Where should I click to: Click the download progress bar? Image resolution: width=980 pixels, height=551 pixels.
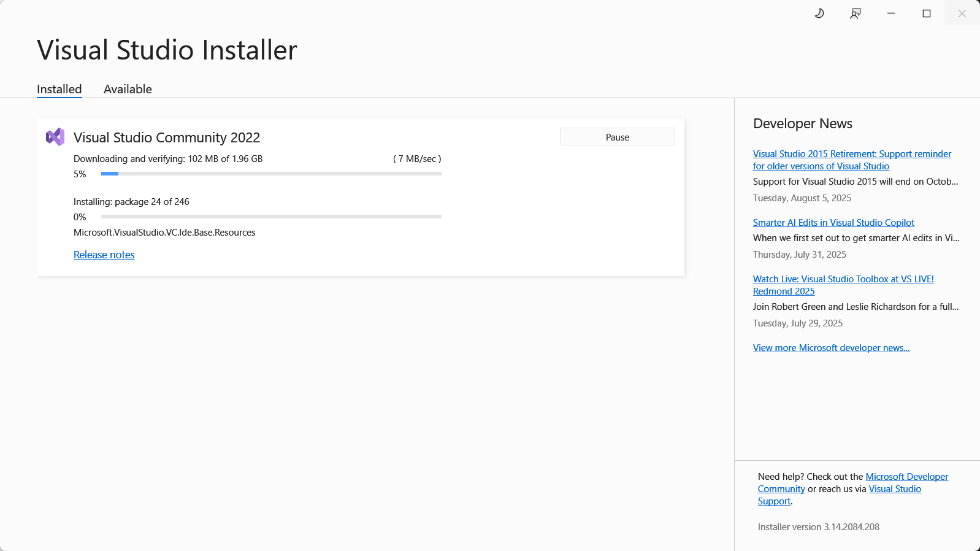point(271,174)
